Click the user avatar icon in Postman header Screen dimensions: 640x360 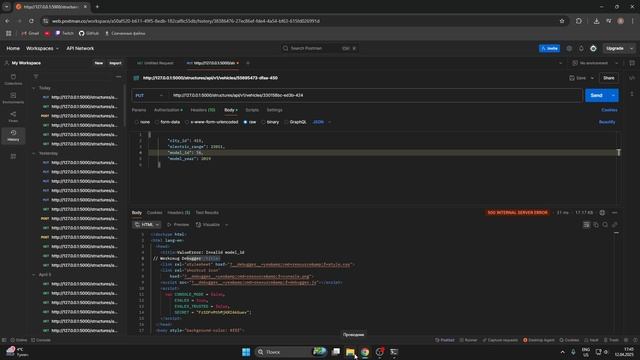593,48
